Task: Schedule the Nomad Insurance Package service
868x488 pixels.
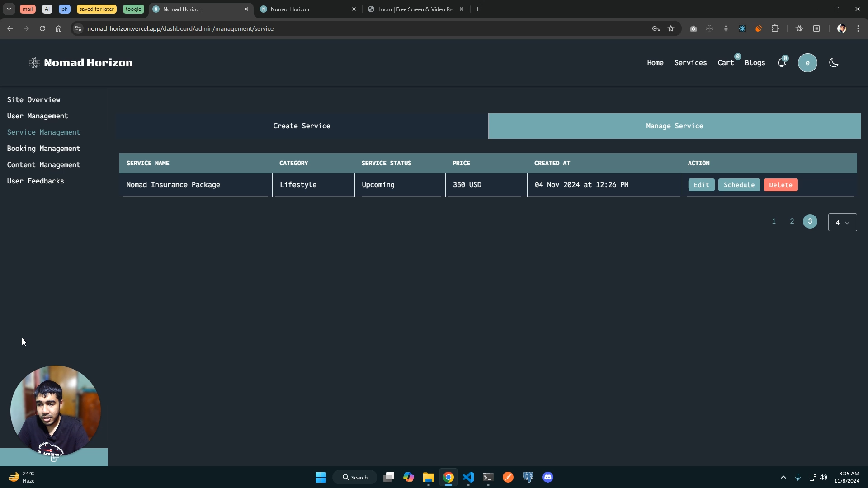Action: (739, 185)
